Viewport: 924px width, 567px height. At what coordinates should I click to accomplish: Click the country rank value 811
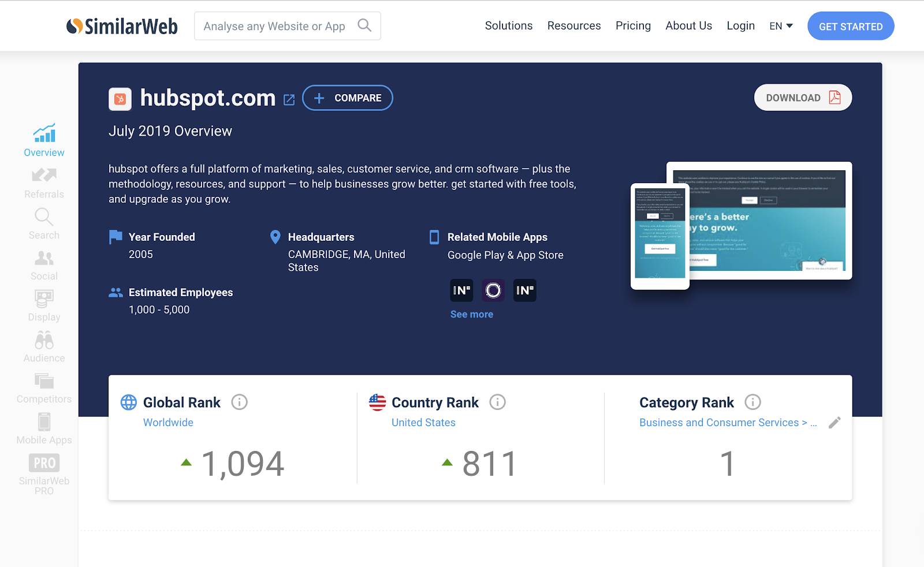pos(489,464)
